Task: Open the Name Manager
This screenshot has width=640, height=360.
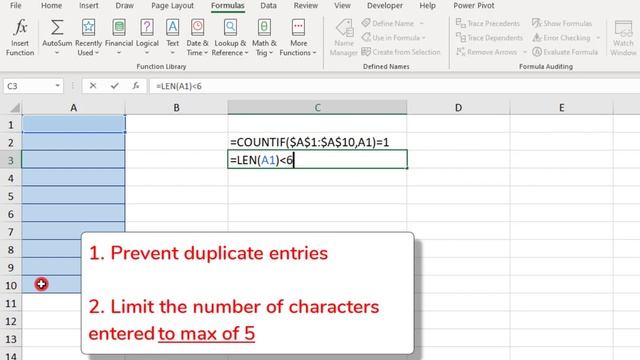Action: tap(343, 38)
